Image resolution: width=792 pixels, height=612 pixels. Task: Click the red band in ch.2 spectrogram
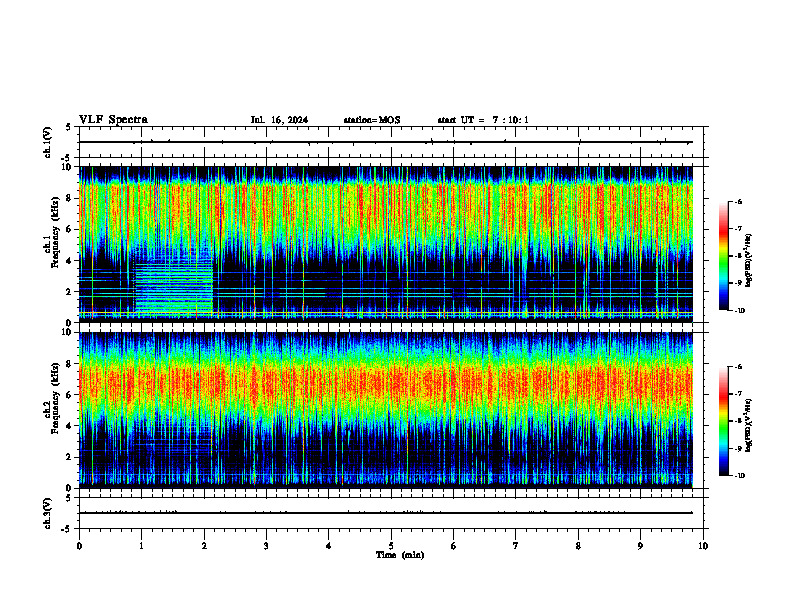coord(385,386)
